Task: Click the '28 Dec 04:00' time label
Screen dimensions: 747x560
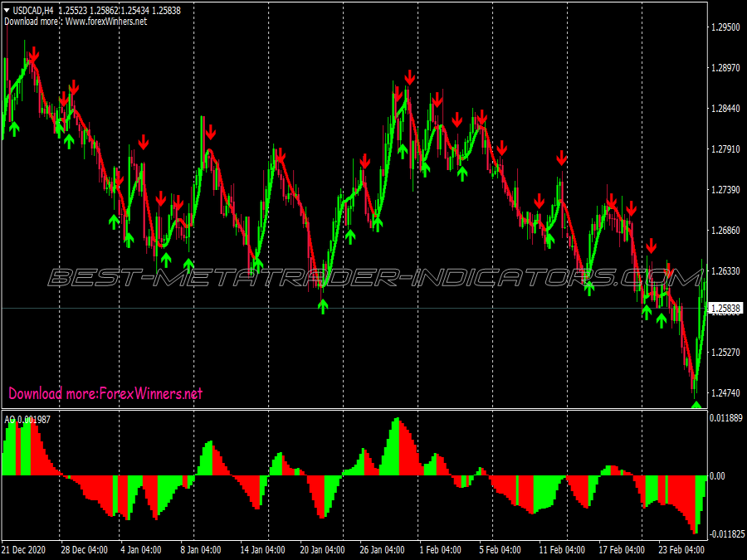Action: (x=85, y=550)
